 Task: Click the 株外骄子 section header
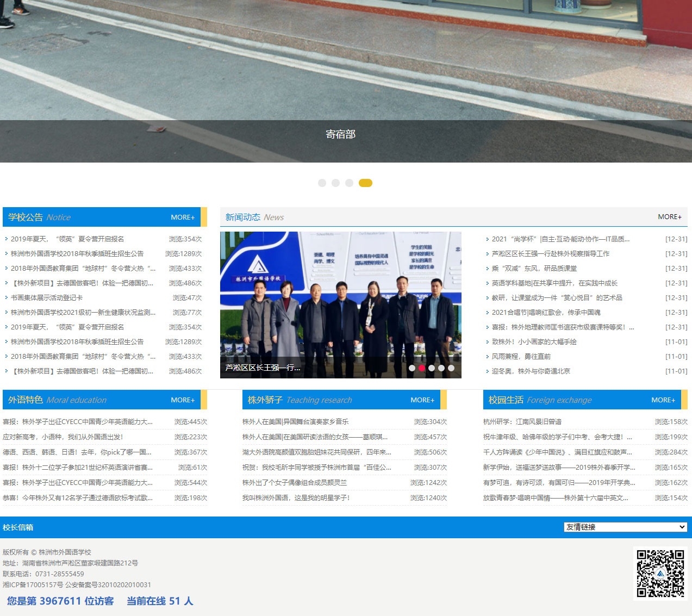coord(265,400)
